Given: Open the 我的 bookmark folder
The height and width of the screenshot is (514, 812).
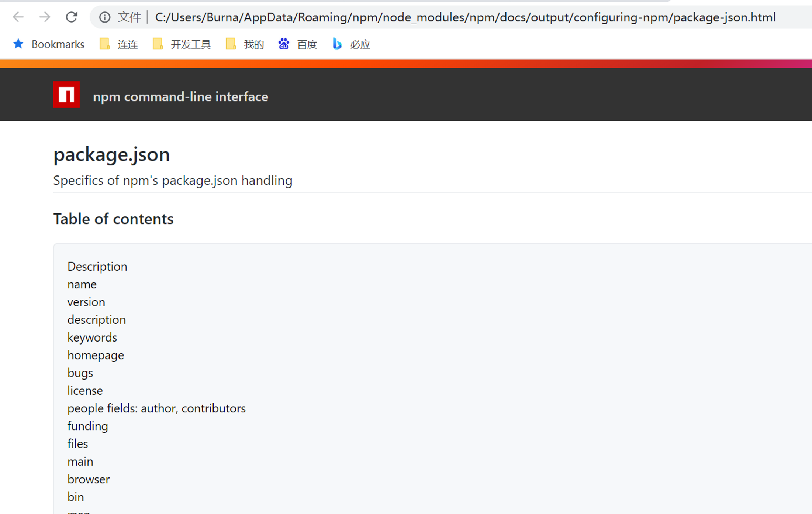Looking at the screenshot, I should [245, 44].
